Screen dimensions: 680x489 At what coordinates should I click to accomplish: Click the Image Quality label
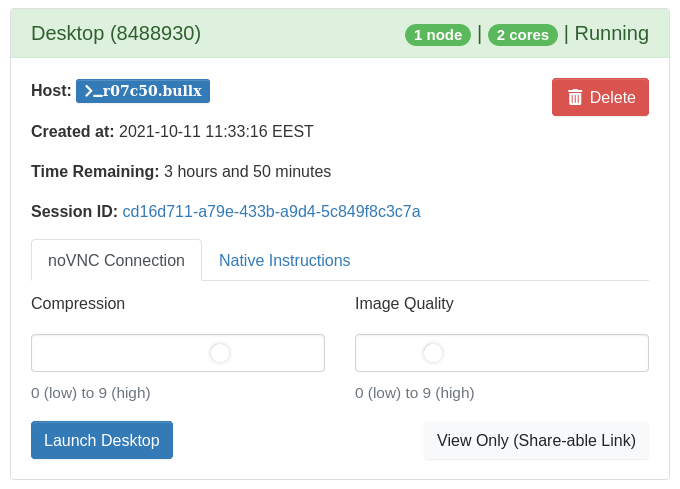[x=404, y=303]
